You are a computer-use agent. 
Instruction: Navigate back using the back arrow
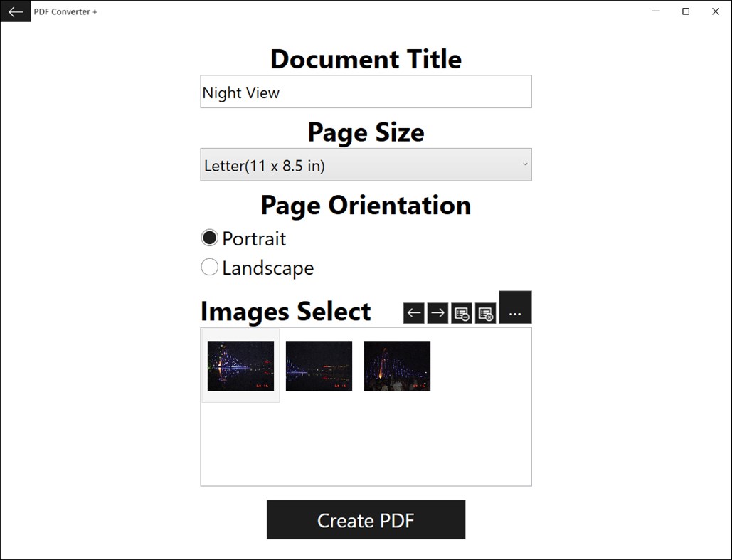tap(16, 11)
